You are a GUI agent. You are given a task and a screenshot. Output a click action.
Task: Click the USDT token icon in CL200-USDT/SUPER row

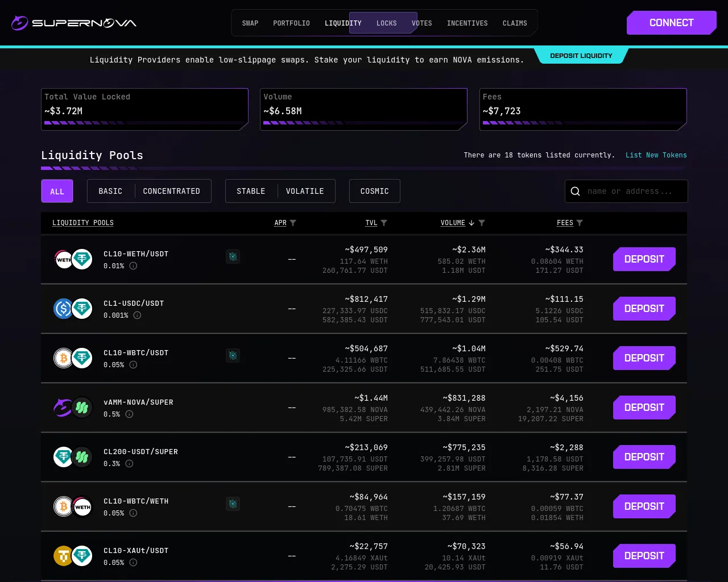click(63, 457)
